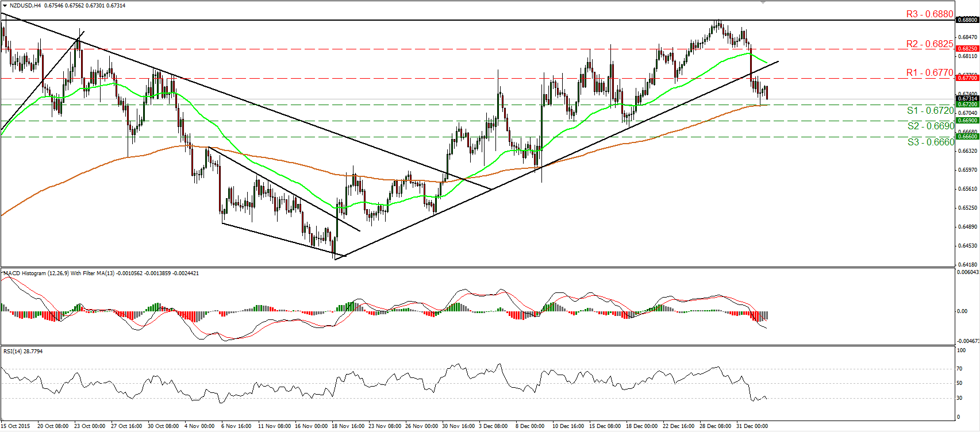This screenshot has height=432, width=980.
Task: Click the 0.65250 price scale value
Action: point(967,208)
